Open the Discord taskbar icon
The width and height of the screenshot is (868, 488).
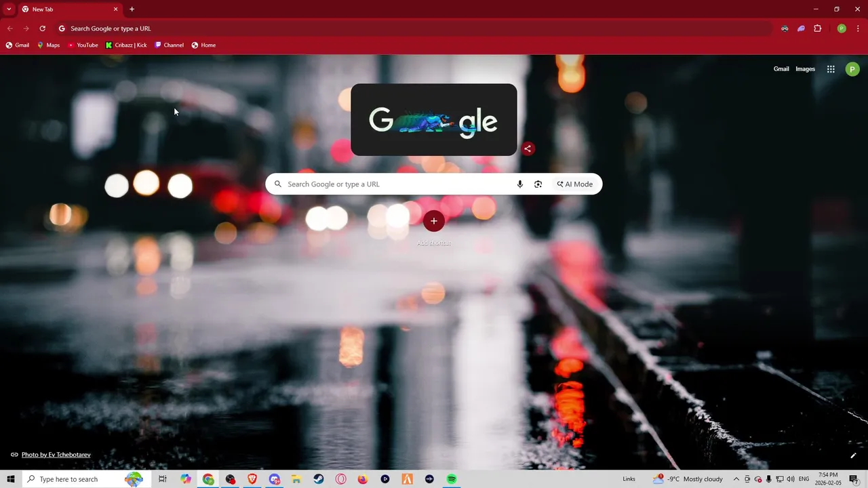tap(275, 479)
